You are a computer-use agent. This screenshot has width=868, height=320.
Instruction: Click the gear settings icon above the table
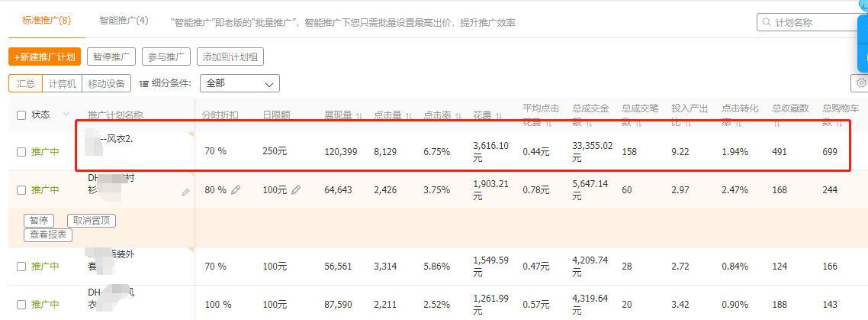click(861, 83)
